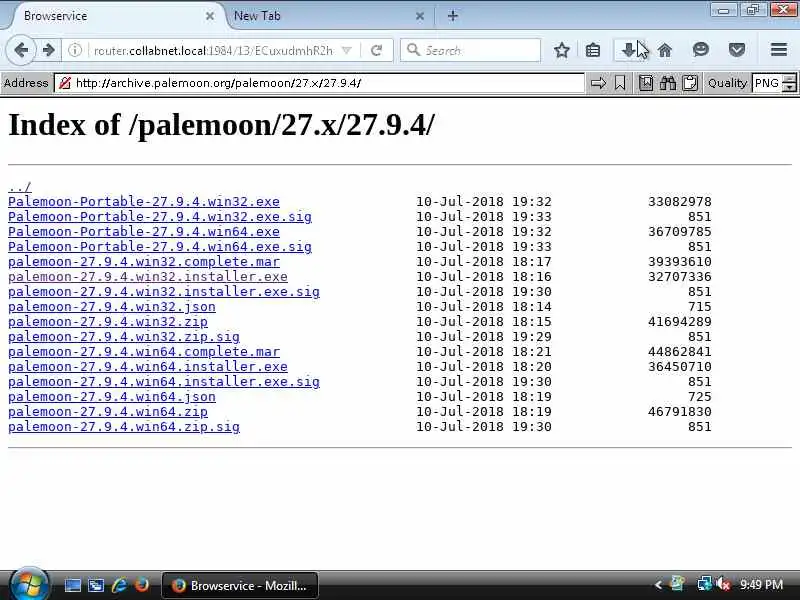Open Browservice bookmarks book icon

pyautogui.click(x=645, y=83)
